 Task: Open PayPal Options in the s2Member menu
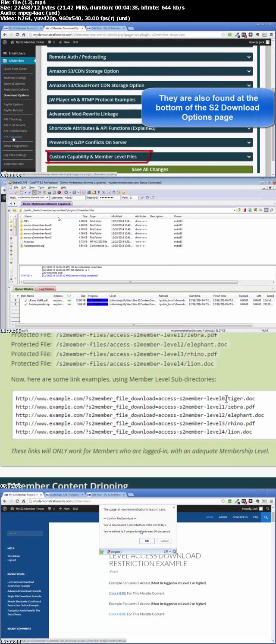[13, 104]
